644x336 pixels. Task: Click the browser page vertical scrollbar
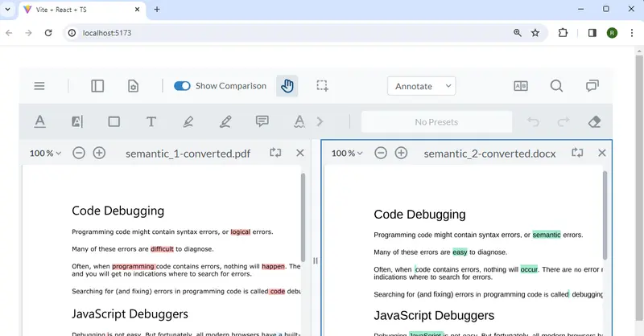point(639,189)
